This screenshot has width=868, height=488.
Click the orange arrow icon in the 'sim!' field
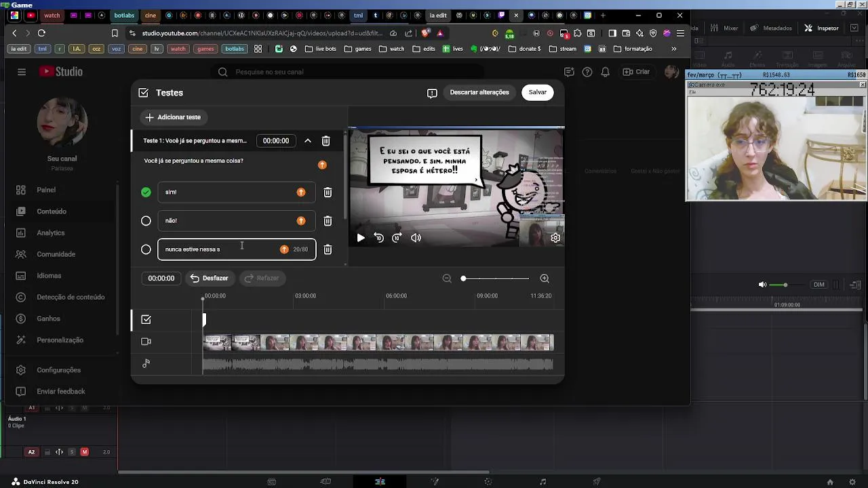coord(301,192)
